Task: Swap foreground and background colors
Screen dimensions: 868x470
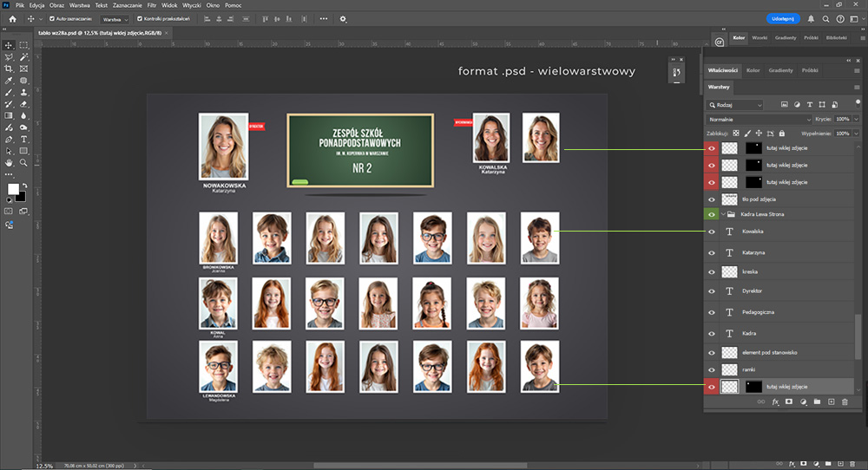Action: pyautogui.click(x=24, y=186)
